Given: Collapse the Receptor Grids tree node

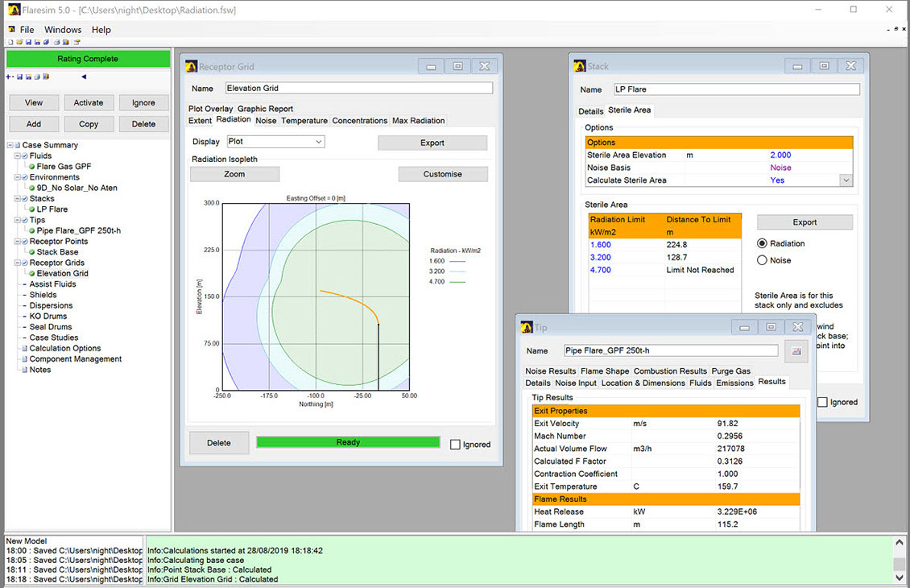Looking at the screenshot, I should [18, 263].
